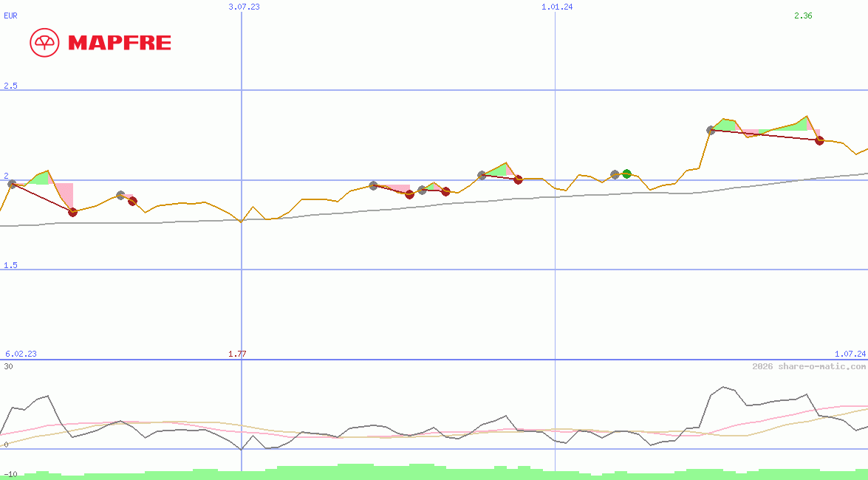
Task: Click the 2.5 price axis label
Action: [10, 86]
